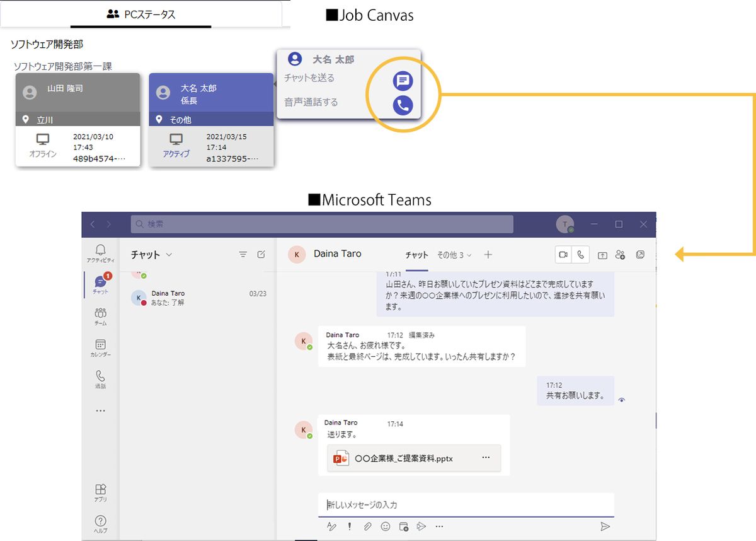The width and height of the screenshot is (756, 541).
Task: Click the stream/send arrow icon in compose bar
Action: [422, 526]
